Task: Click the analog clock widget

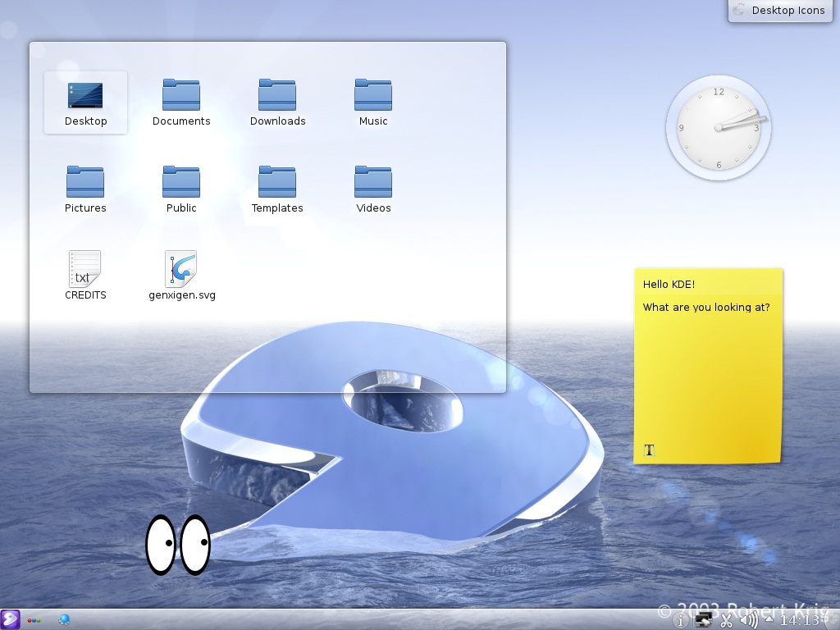Action: tap(719, 127)
